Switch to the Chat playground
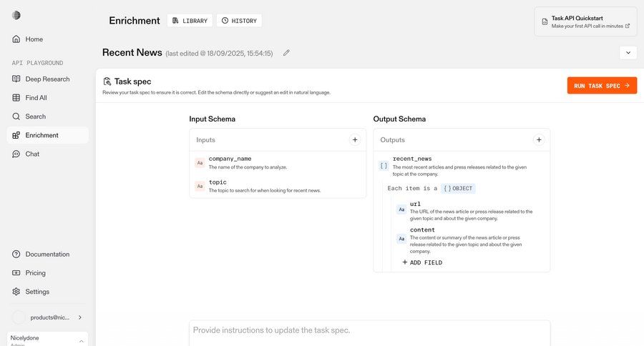 32,154
